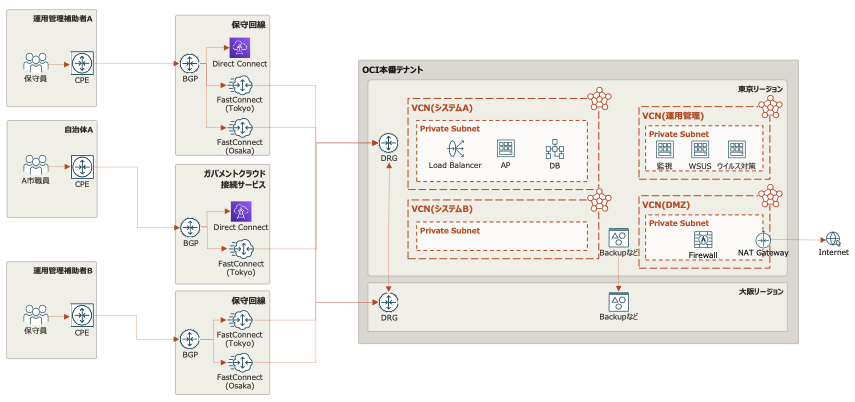This screenshot has height=402, width=855.
Task: Click Direct Connect icon in the 保守回線 box
Action: pos(240,47)
